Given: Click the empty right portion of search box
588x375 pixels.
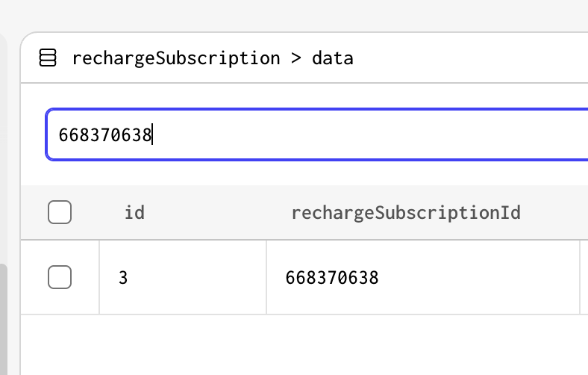Looking at the screenshot, I should [x=369, y=134].
